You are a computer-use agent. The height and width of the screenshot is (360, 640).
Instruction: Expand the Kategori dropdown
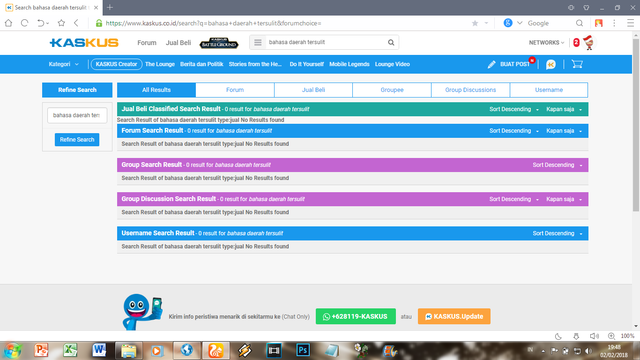tap(64, 64)
